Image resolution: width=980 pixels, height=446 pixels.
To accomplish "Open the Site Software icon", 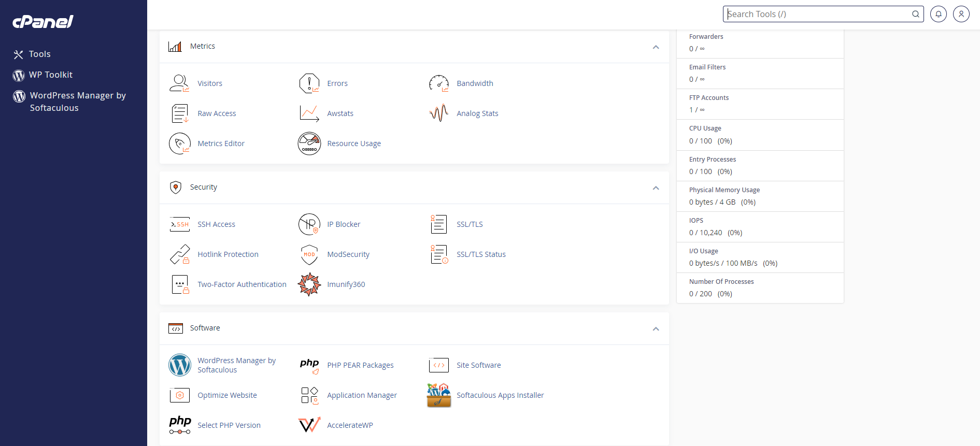I will point(439,365).
